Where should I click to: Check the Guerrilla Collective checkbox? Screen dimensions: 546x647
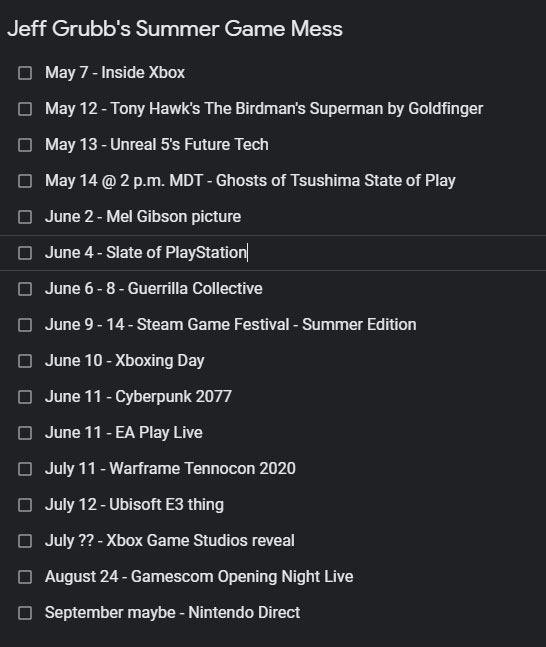click(x=25, y=289)
